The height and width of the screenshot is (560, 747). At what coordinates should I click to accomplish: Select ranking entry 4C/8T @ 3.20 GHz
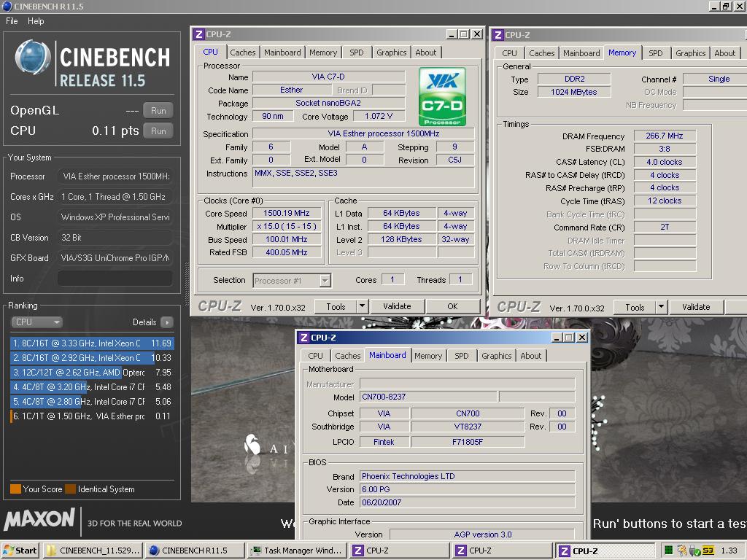click(x=92, y=387)
